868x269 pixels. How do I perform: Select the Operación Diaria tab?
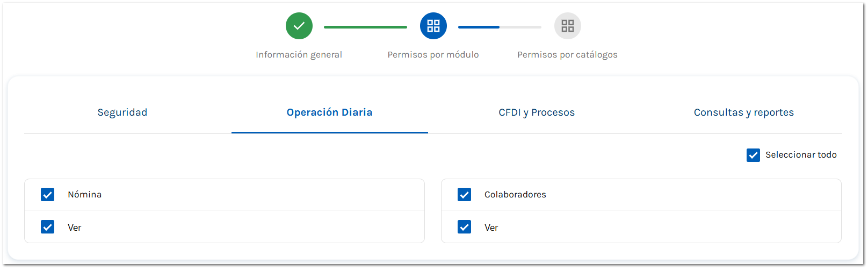pos(329,112)
